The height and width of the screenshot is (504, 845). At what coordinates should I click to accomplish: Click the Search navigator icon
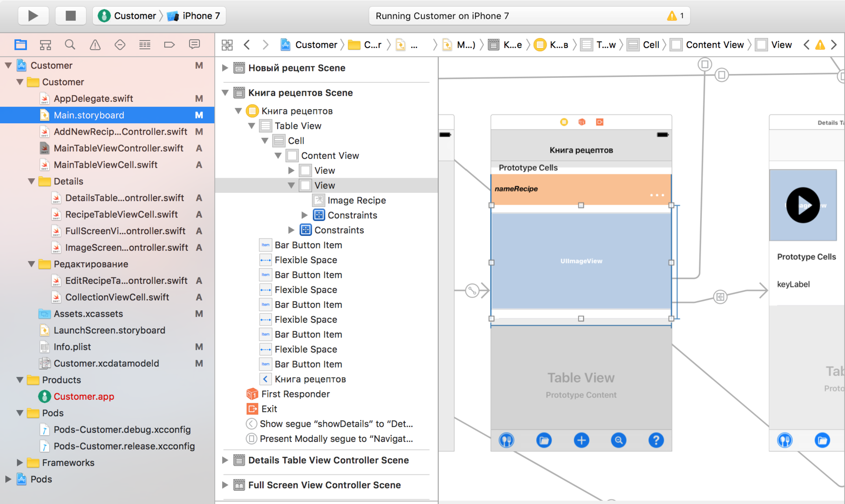pyautogui.click(x=71, y=45)
